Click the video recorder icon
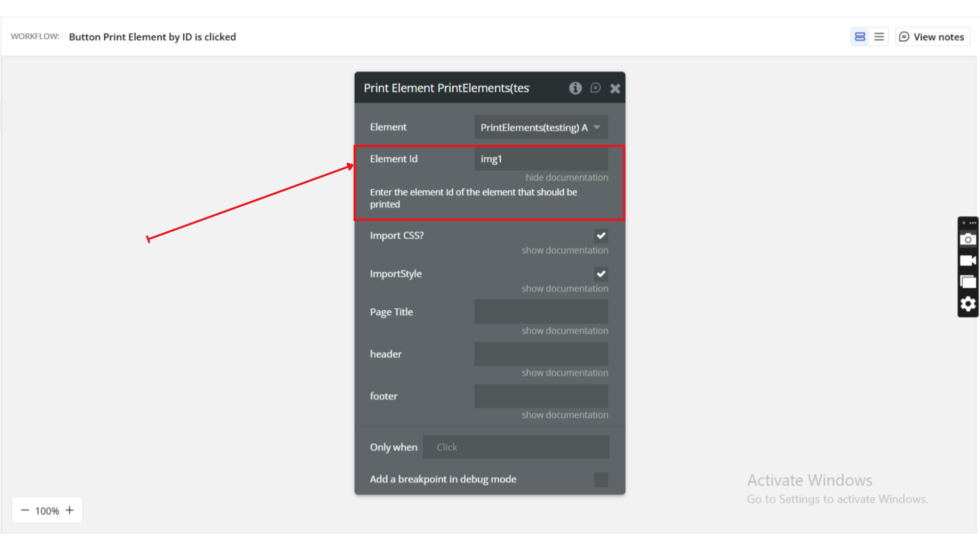980x551 pixels. pos(968,261)
